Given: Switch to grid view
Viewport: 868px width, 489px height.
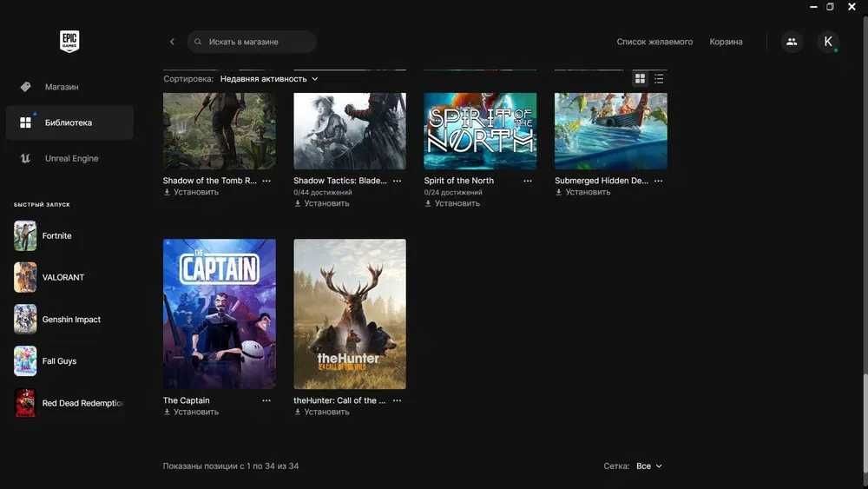Looking at the screenshot, I should pos(640,79).
